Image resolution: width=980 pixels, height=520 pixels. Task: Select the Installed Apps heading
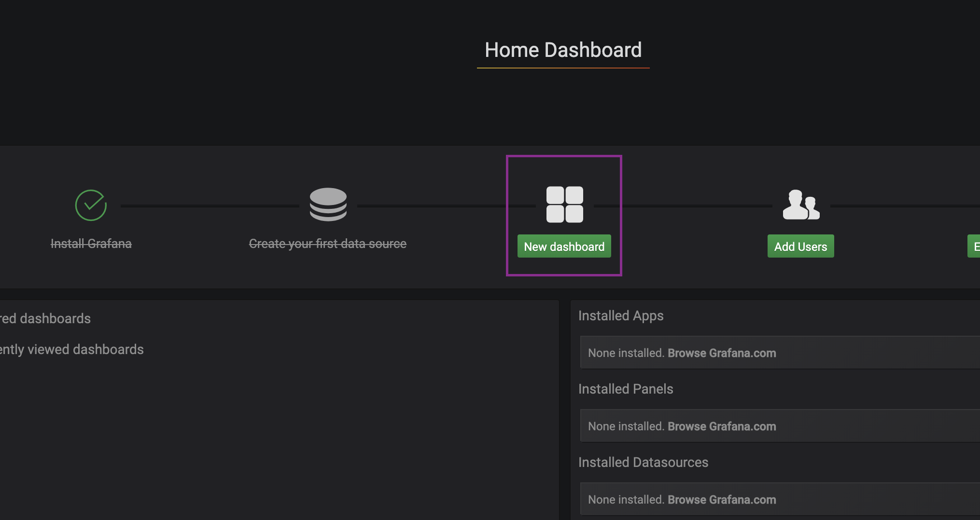click(621, 316)
